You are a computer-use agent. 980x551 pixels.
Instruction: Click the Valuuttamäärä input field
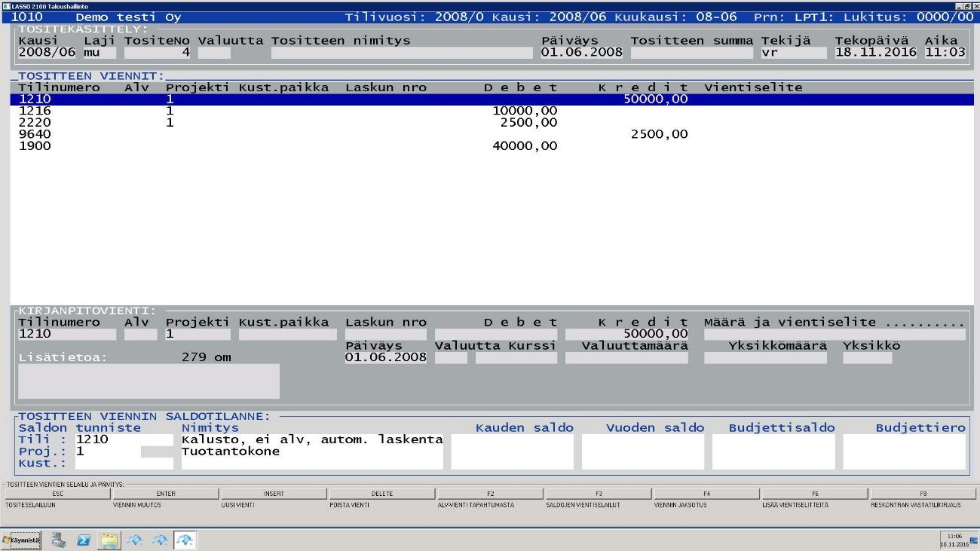click(x=626, y=357)
